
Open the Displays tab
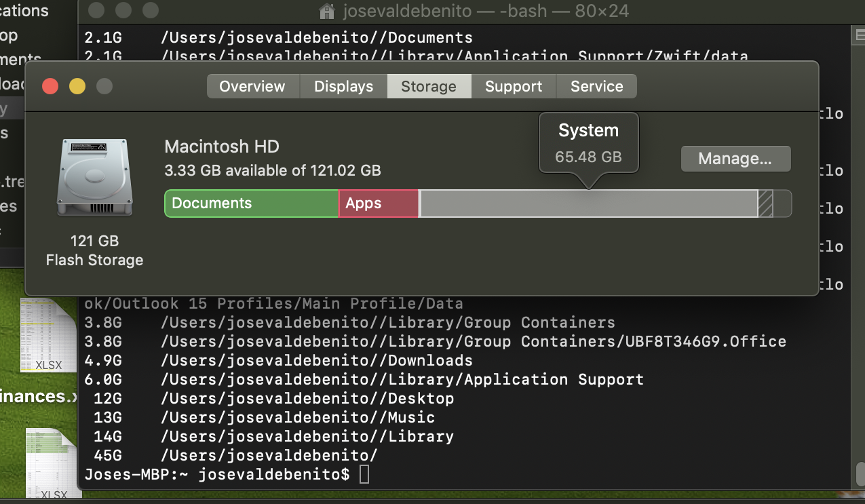click(343, 86)
